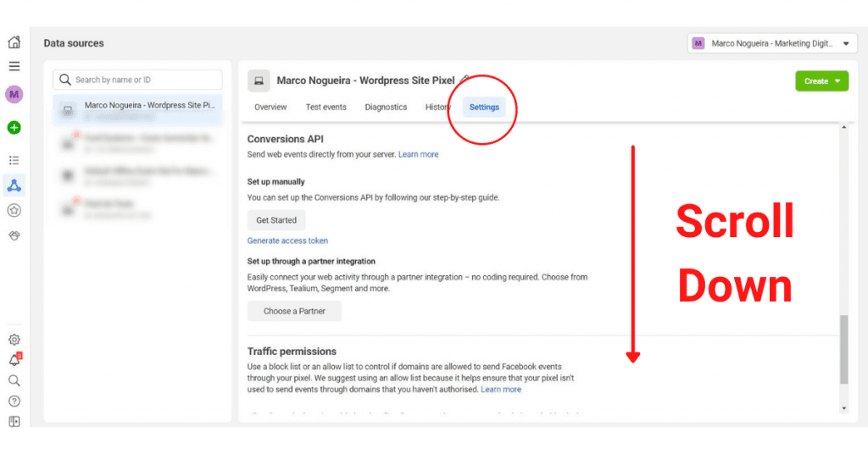Screen dimensions: 868x454
Task: Click the green plus create icon
Action: (x=14, y=128)
